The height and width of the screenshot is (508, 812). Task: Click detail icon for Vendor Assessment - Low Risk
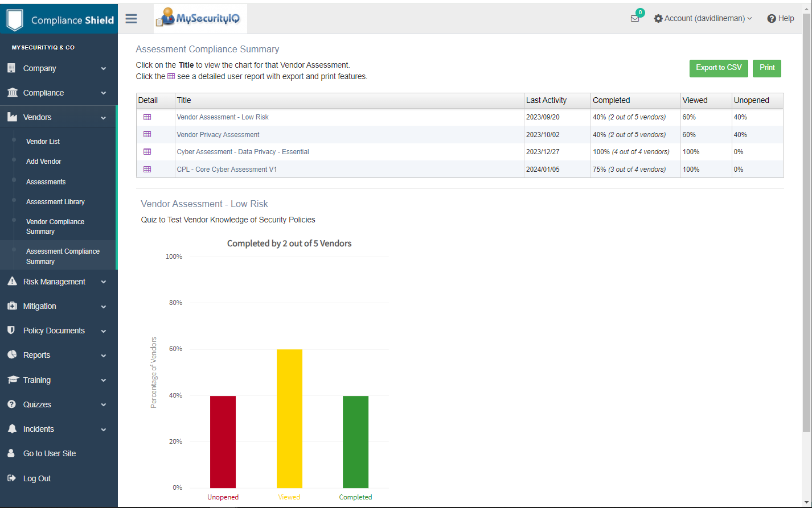coord(147,117)
